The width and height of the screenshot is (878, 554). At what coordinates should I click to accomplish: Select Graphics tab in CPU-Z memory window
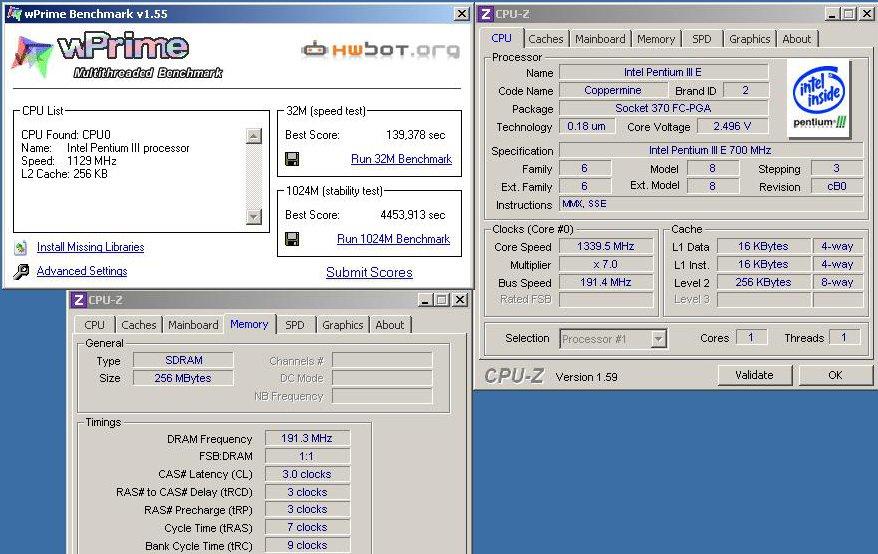point(343,325)
